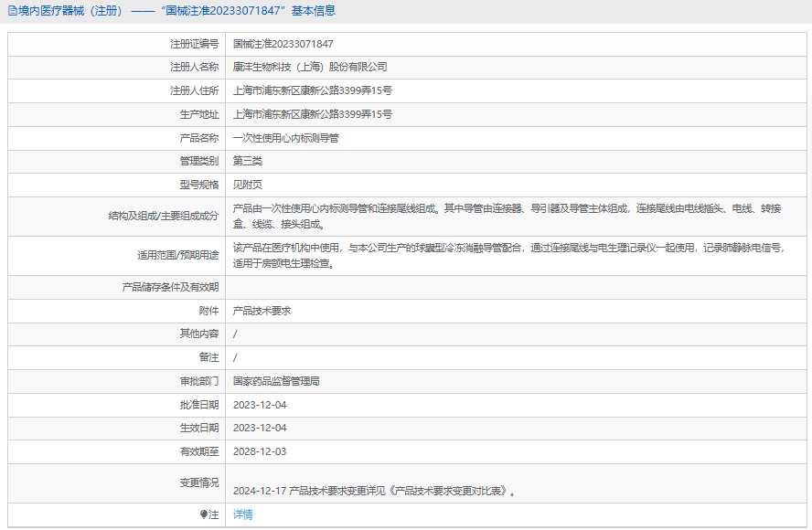
Task: Click the 审批部门 label
Action: point(199,381)
